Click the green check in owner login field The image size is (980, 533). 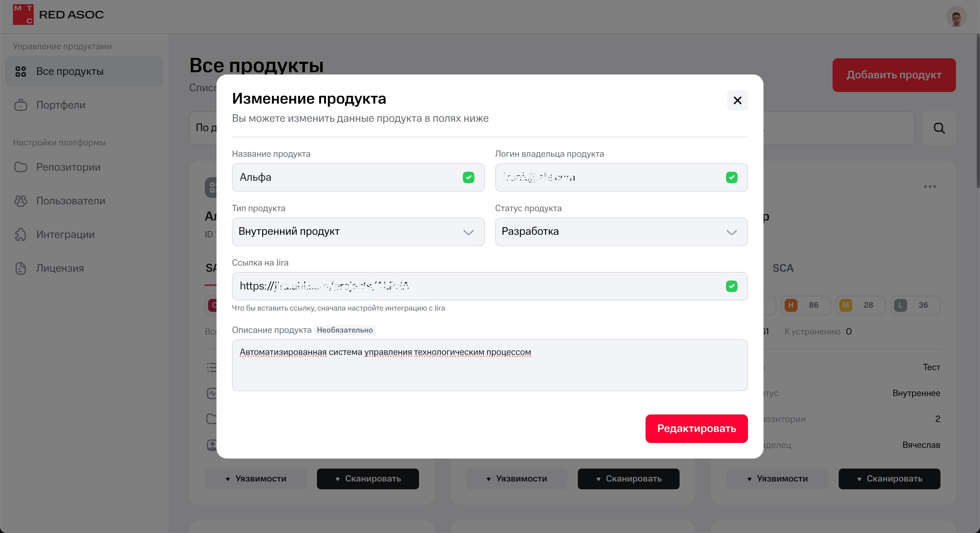pos(731,177)
